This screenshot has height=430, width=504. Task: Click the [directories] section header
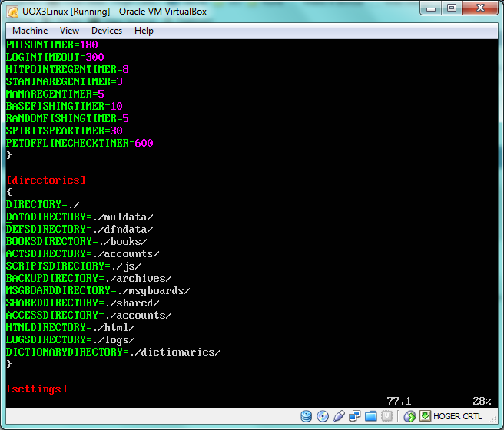pyautogui.click(x=45, y=180)
